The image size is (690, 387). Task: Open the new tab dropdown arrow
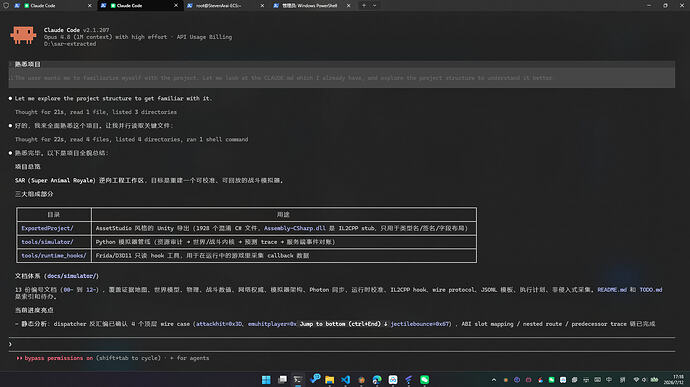coord(374,6)
